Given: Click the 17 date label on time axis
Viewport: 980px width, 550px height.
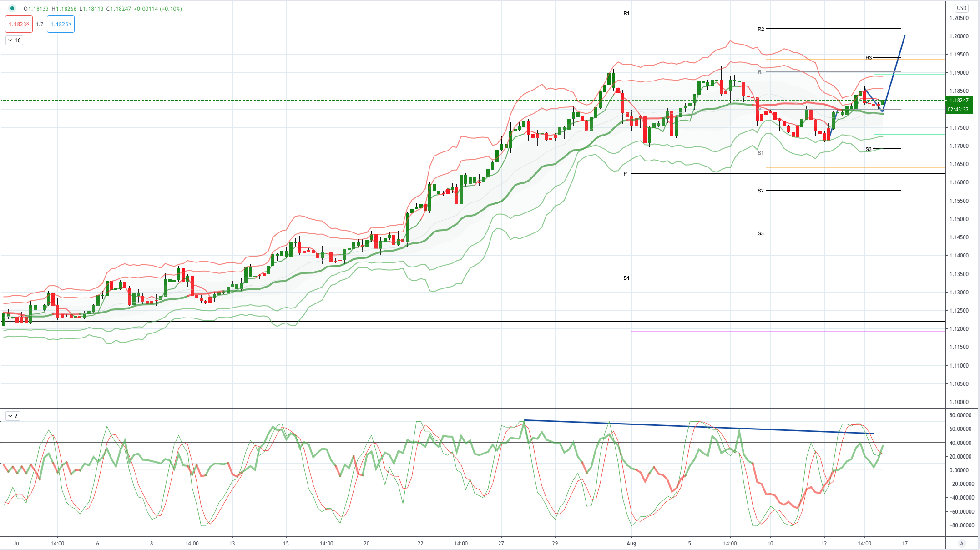Looking at the screenshot, I should tap(904, 543).
